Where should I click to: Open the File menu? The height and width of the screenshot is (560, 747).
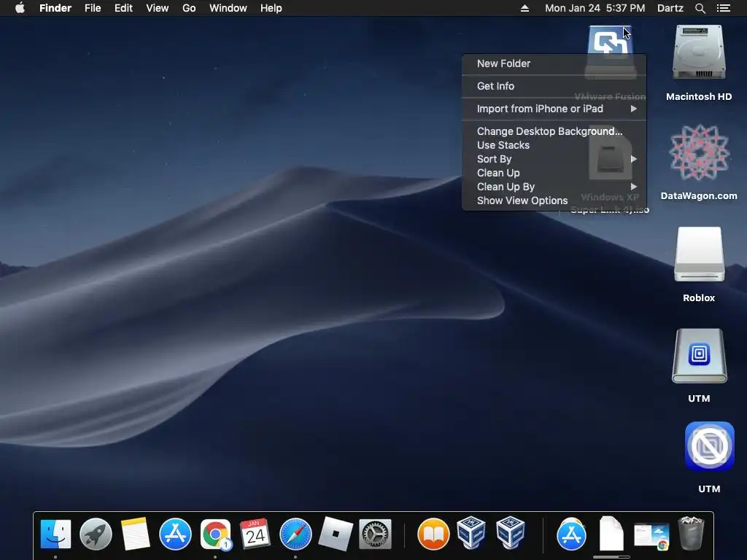click(x=93, y=8)
